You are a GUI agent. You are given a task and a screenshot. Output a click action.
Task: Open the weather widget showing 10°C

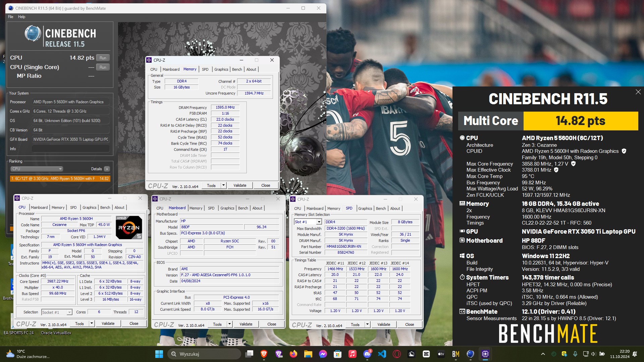[28, 354]
